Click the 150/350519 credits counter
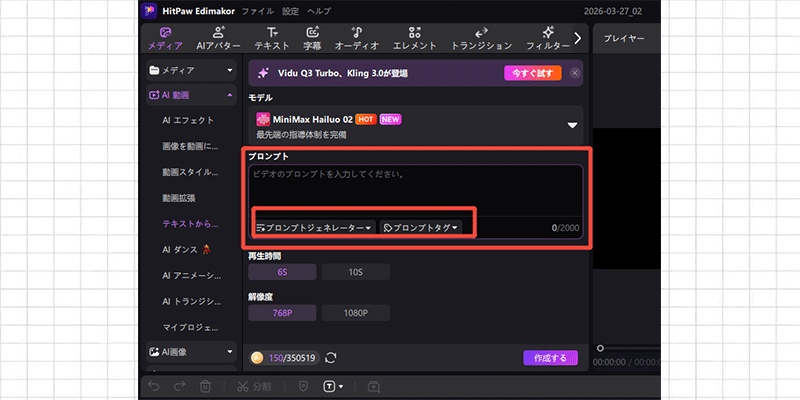This screenshot has width=800, height=400. click(x=292, y=358)
